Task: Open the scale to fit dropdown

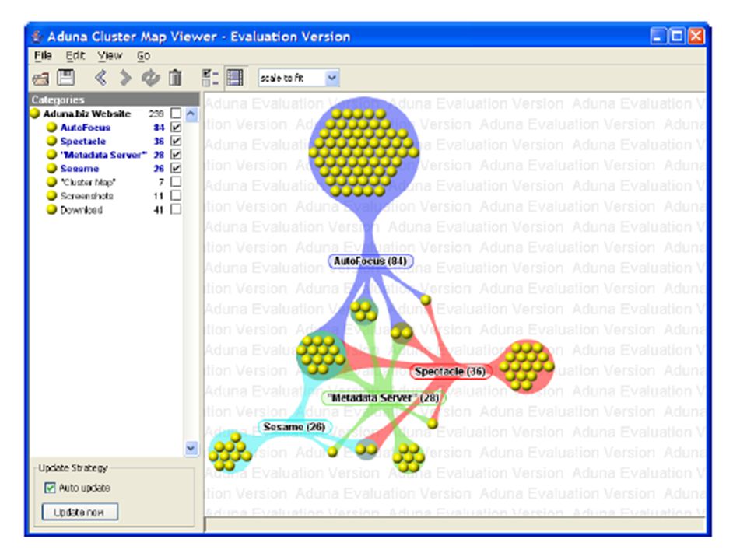Action: (x=332, y=78)
